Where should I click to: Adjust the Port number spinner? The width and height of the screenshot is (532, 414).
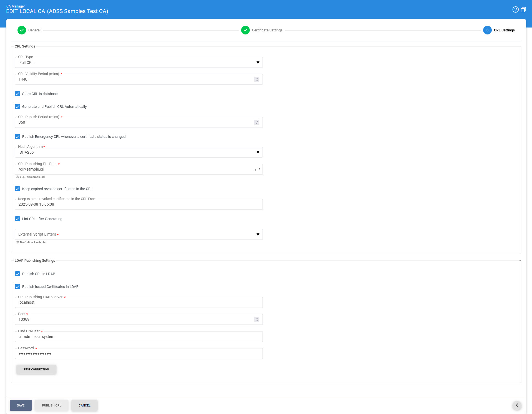(257, 320)
